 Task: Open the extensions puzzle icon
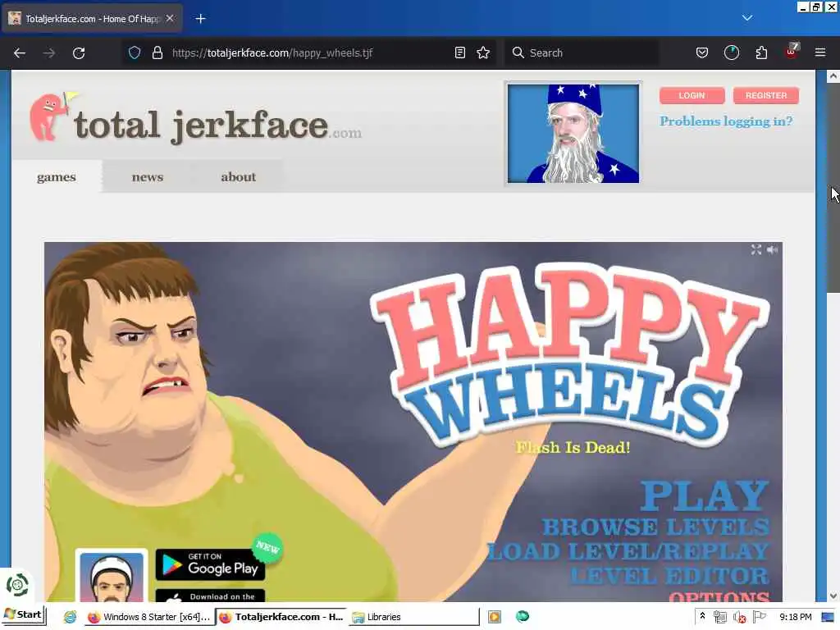(761, 52)
